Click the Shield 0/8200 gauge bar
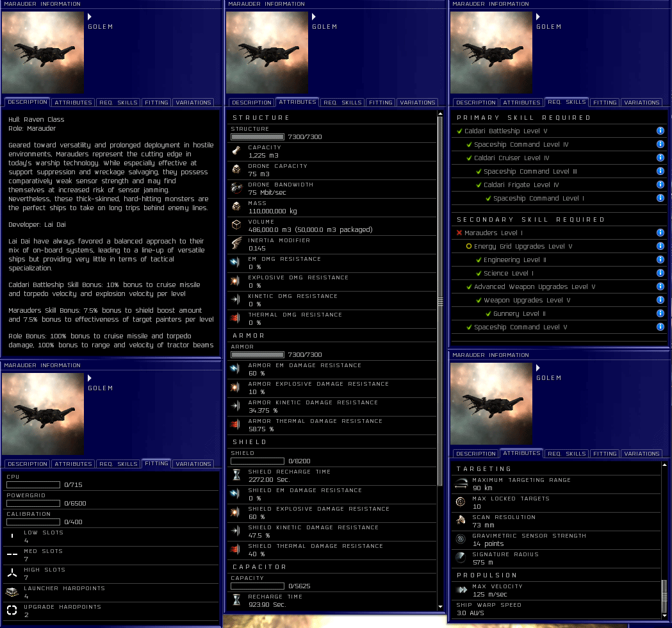Screen dimensions: 672x628 coord(257,461)
